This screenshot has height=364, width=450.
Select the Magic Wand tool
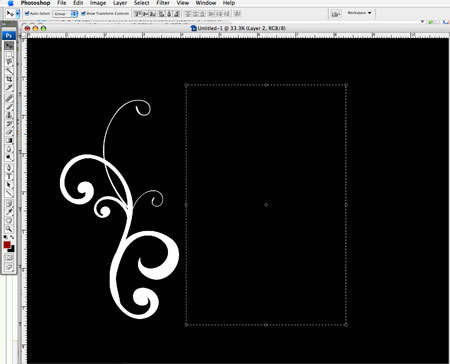tap(9, 71)
